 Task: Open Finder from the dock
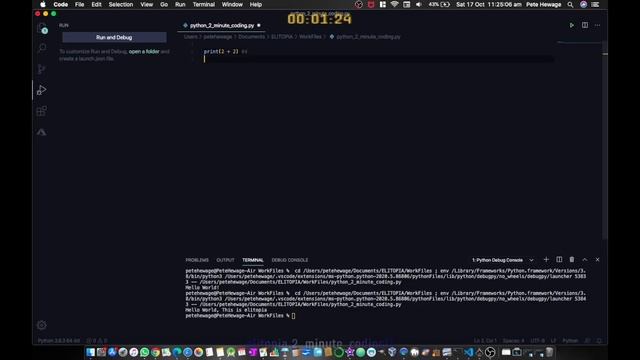click(x=91, y=352)
